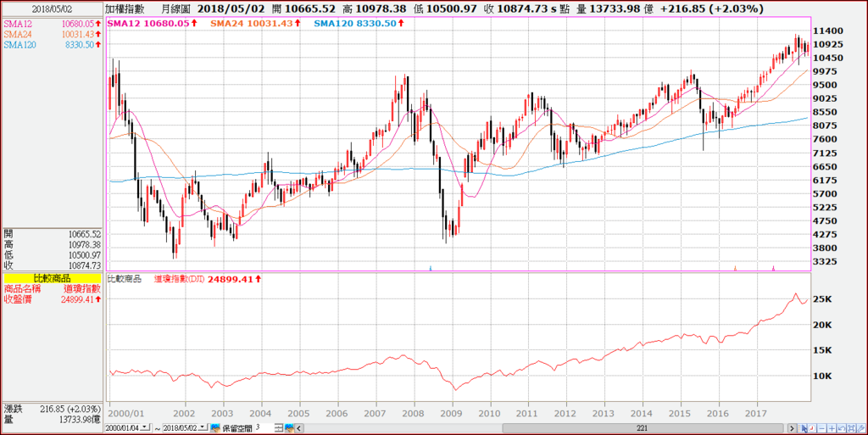Click the 高 10978.38 row in left panel
868x435 pixels.
(52, 244)
